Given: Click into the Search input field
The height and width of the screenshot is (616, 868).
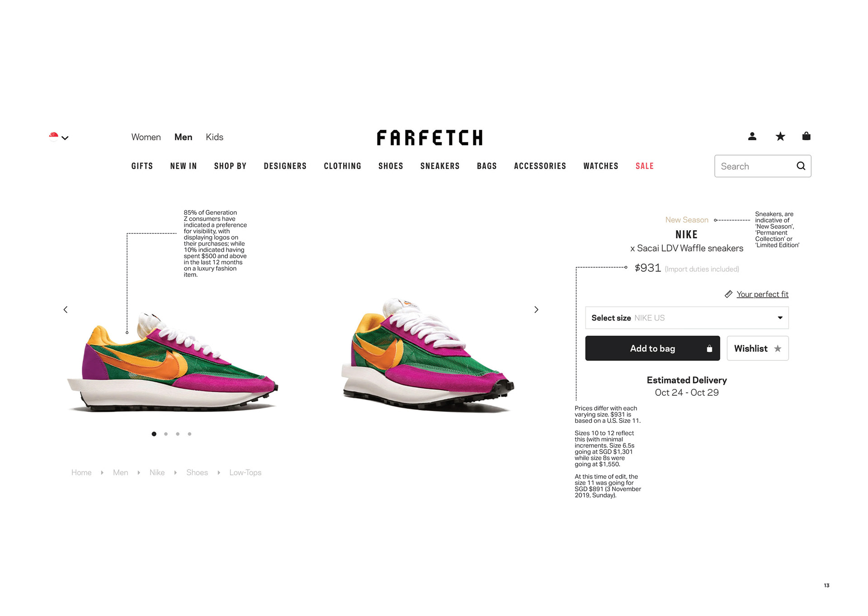Looking at the screenshot, I should pyautogui.click(x=755, y=166).
